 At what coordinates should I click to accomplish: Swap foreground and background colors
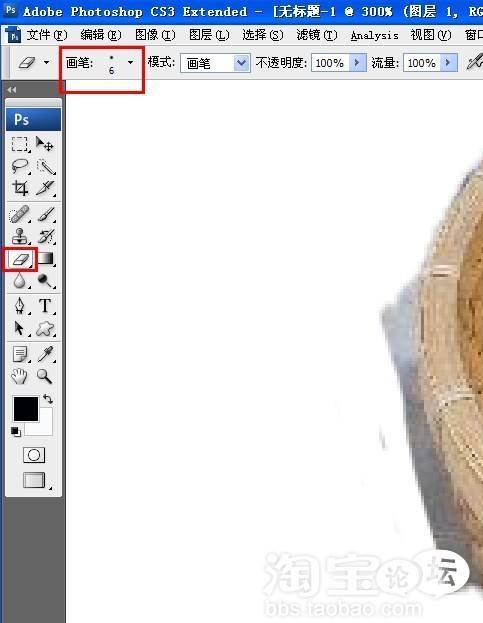click(x=48, y=399)
